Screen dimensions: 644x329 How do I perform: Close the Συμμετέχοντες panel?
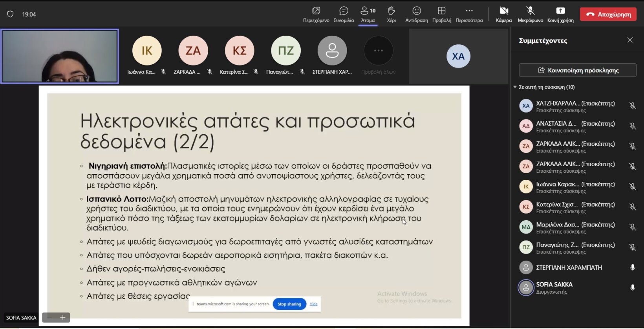630,40
